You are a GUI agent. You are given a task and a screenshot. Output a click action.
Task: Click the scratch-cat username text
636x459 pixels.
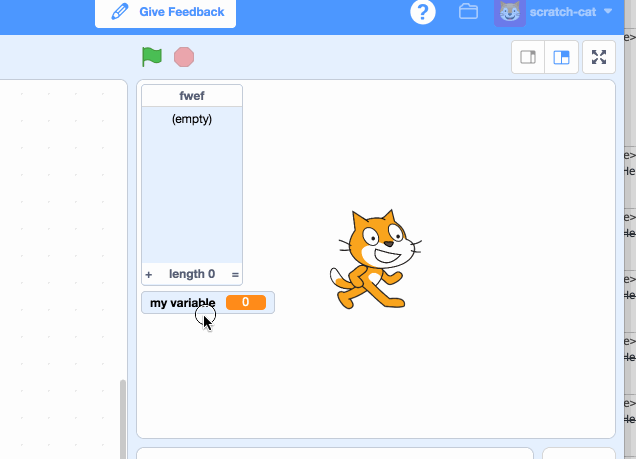coord(563,12)
